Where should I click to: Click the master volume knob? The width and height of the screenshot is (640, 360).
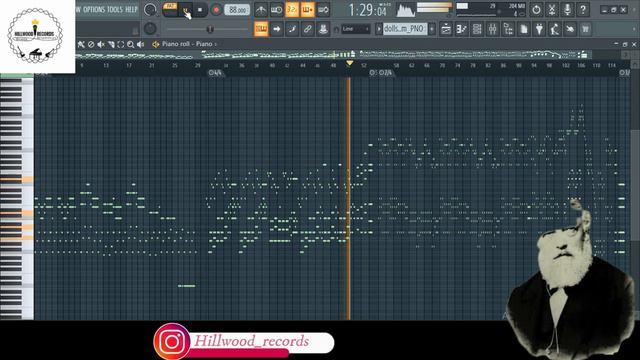[150, 9]
